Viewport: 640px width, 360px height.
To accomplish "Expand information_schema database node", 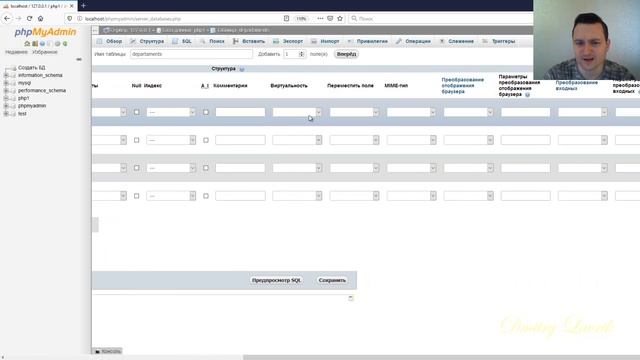I will tap(6, 76).
